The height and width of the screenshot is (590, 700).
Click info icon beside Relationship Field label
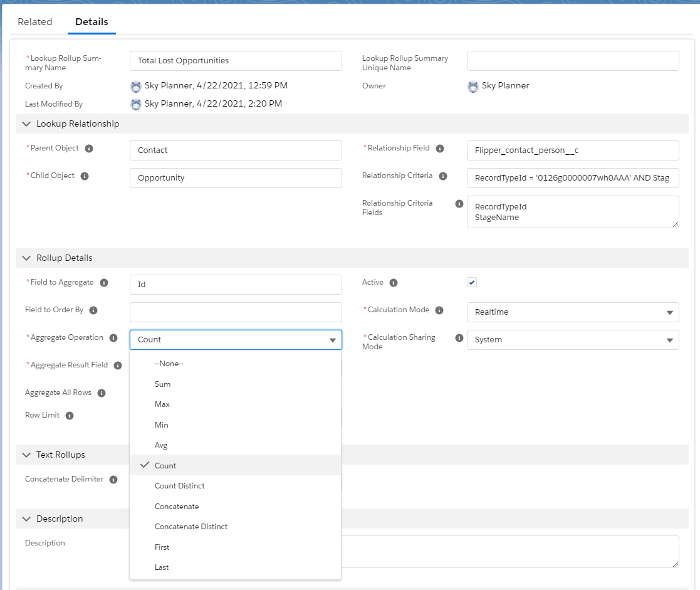(440, 148)
